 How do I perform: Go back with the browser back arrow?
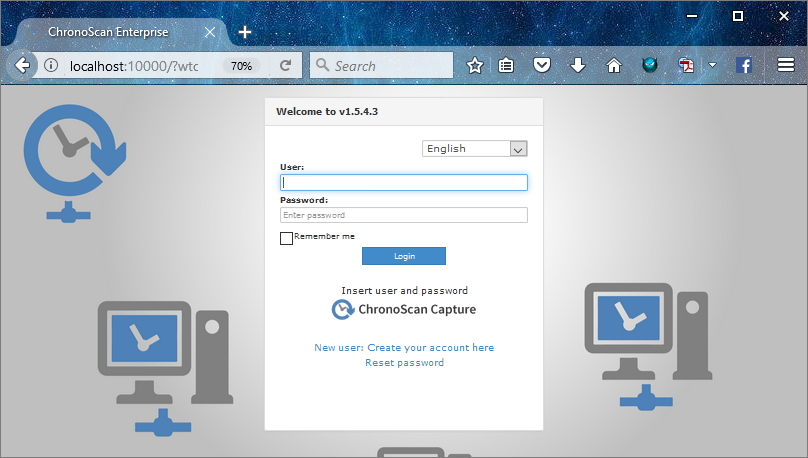22,65
